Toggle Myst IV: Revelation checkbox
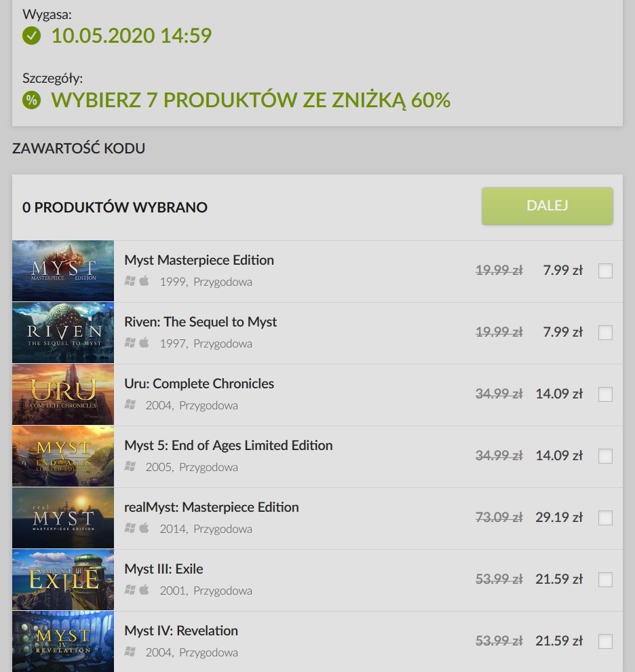The width and height of the screenshot is (635, 672). 605,641
